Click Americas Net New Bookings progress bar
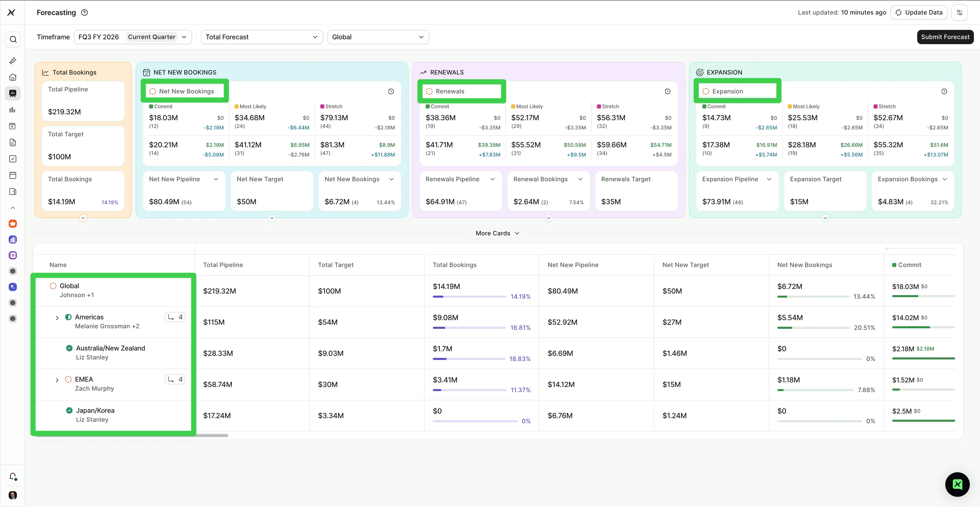980x507 pixels. [x=813, y=328]
